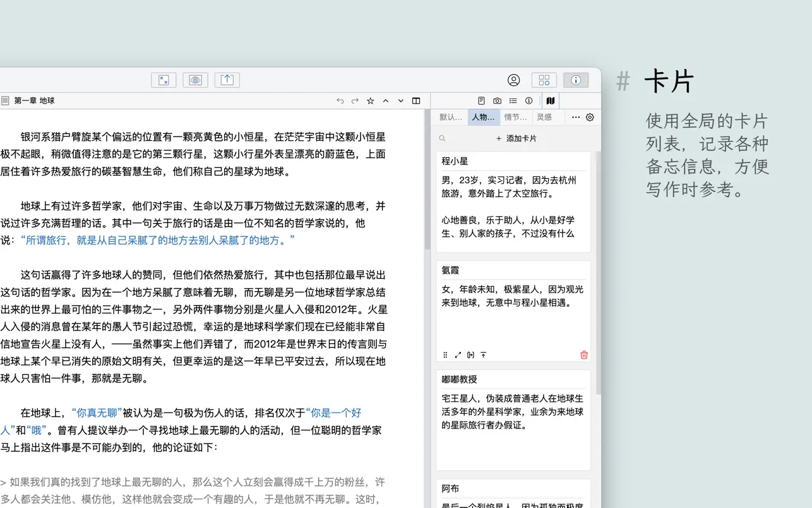
Task: Go to next chapter with down chevron
Action: [x=401, y=100]
